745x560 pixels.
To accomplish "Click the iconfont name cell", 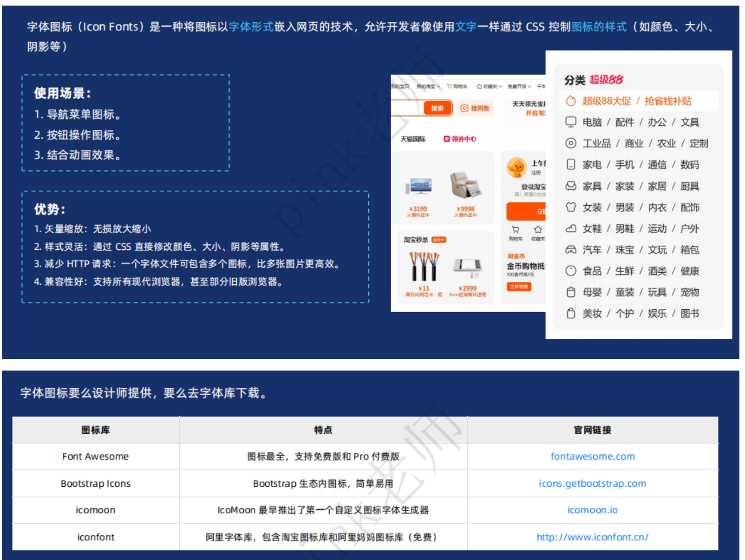I will (96, 537).
